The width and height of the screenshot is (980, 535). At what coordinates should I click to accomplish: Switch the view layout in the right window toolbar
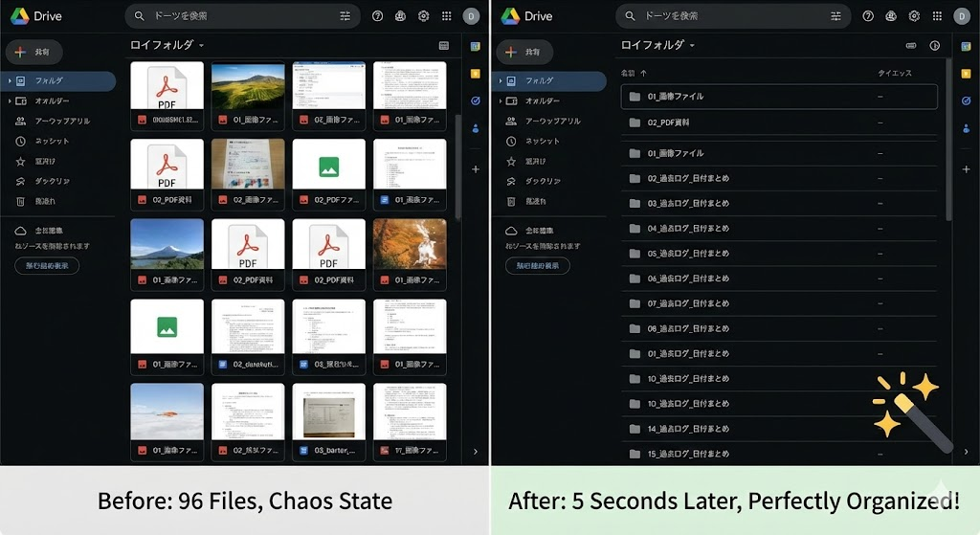[x=911, y=45]
